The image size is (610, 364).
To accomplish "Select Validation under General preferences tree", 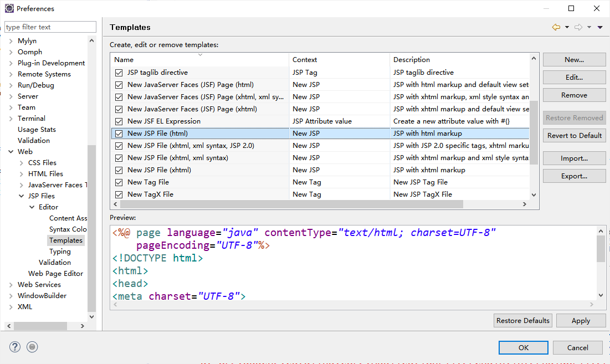I will (34, 140).
